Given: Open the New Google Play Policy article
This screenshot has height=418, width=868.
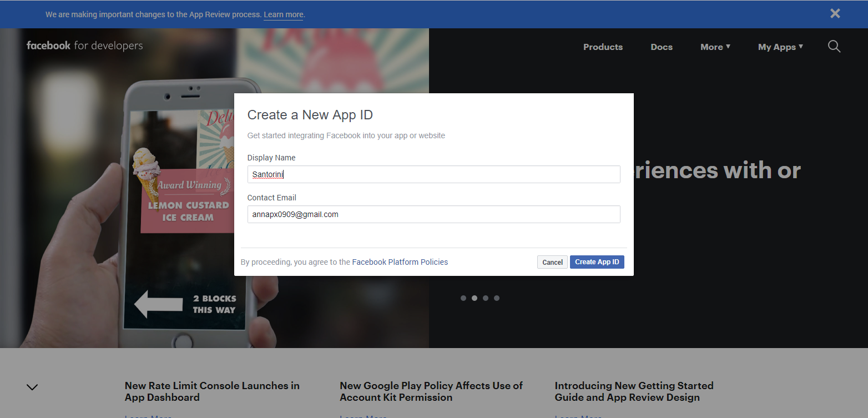Looking at the screenshot, I should [x=431, y=391].
